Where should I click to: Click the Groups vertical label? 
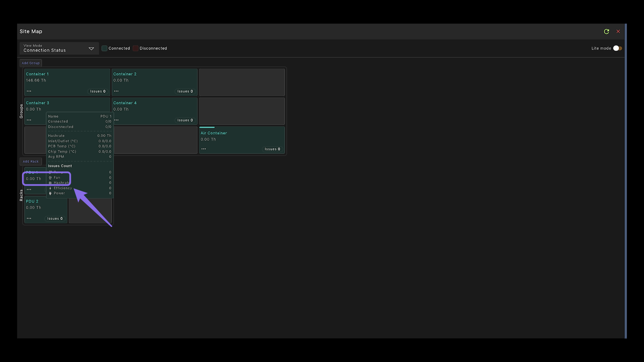pyautogui.click(x=21, y=111)
